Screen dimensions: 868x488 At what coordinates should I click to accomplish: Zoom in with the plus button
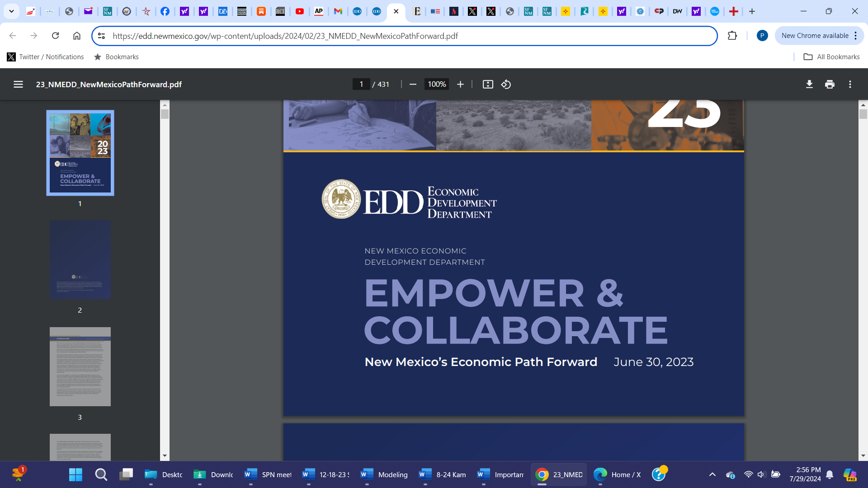460,84
